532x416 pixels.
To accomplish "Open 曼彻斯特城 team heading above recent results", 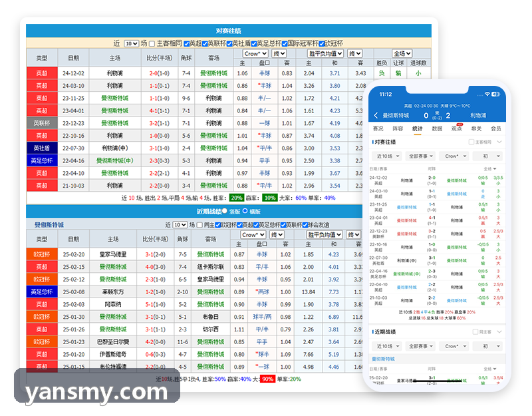I will tap(49, 225).
